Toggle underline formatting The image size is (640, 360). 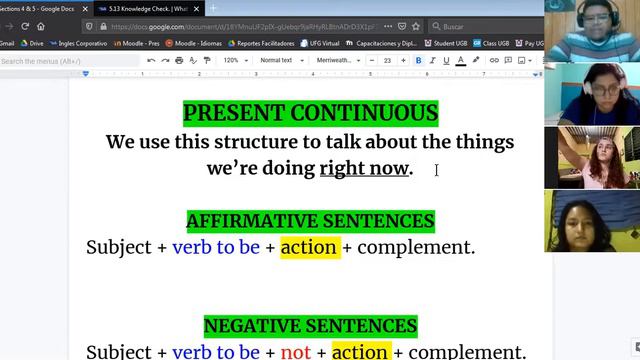coord(446,60)
